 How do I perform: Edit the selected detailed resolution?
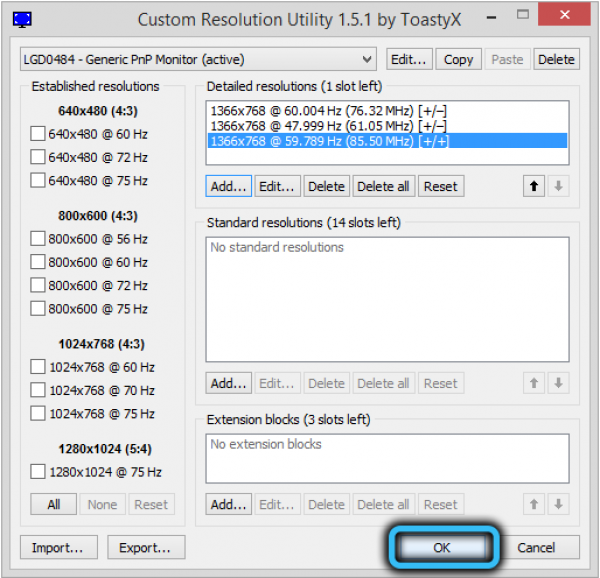(277, 186)
